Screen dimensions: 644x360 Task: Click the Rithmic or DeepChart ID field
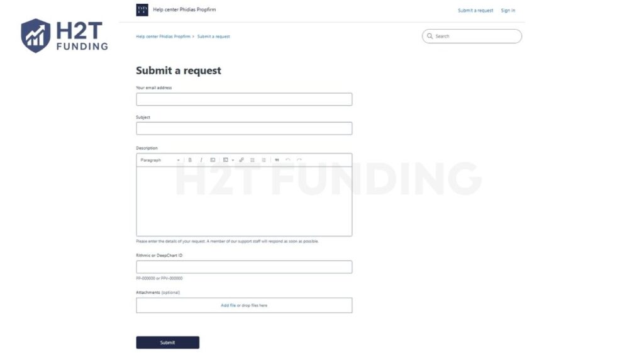244,267
